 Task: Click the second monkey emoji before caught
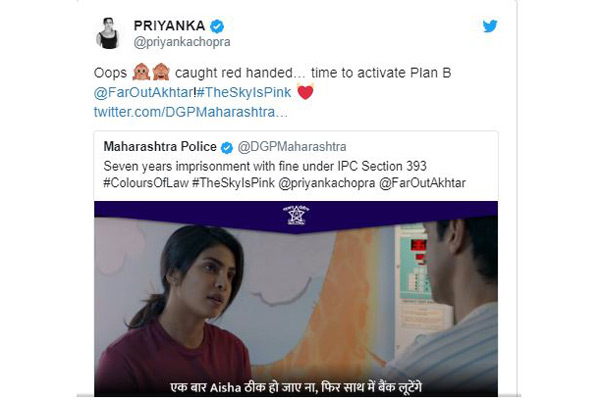(x=161, y=72)
